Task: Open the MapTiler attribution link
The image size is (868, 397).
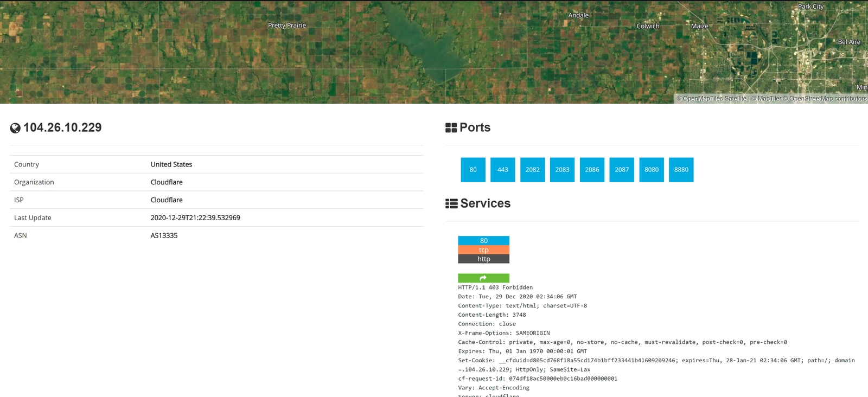Action: tap(769, 99)
